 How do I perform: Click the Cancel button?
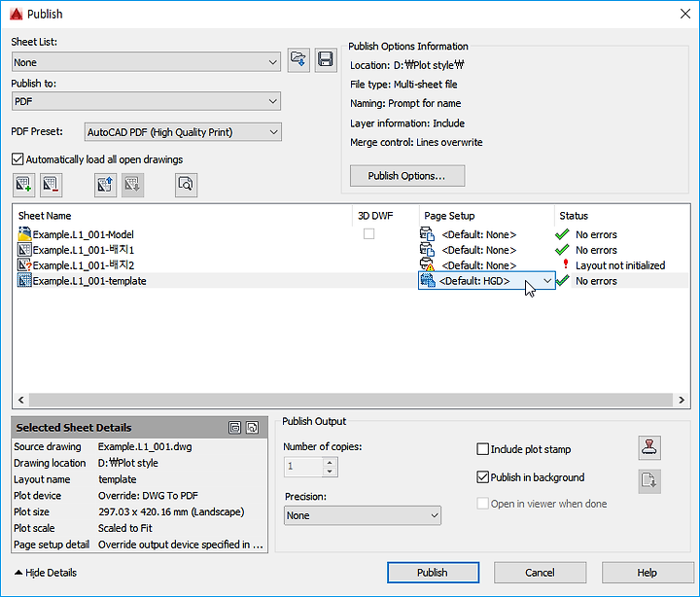tap(540, 573)
